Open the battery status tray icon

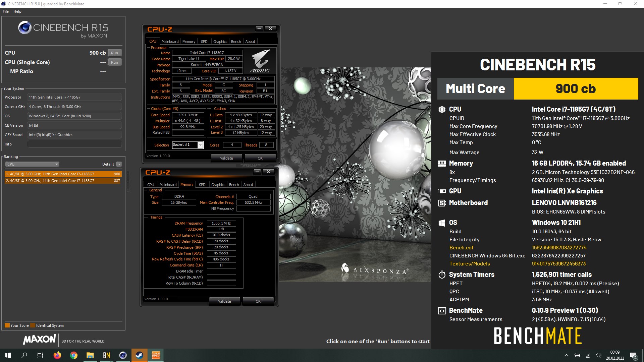coord(577,355)
